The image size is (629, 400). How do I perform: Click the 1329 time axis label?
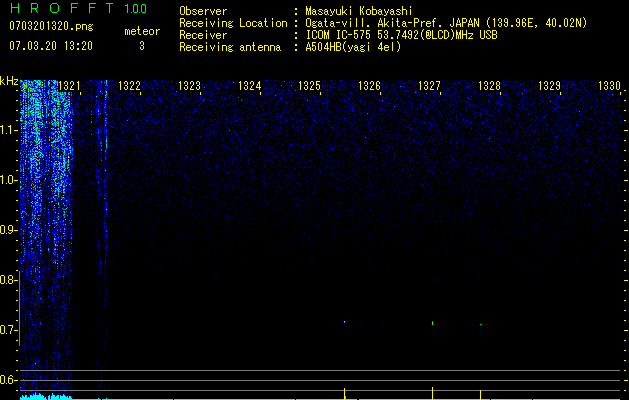pos(550,86)
